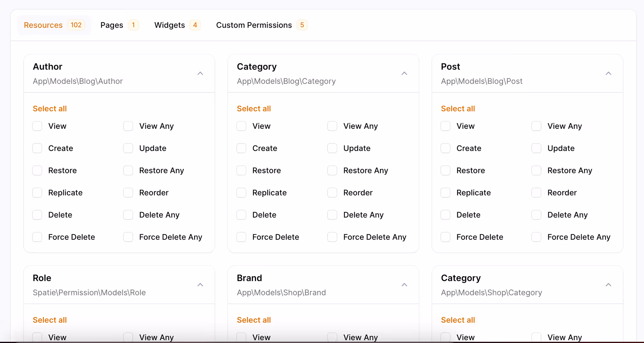644x343 pixels.
Task: Collapse the Post permissions card
Action: (608, 73)
